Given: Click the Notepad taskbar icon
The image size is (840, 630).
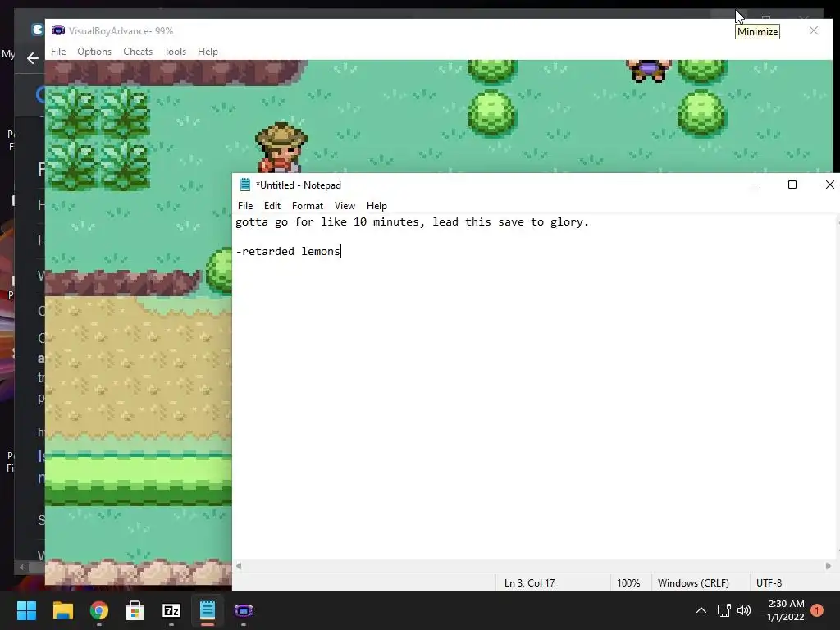Looking at the screenshot, I should pos(208,610).
